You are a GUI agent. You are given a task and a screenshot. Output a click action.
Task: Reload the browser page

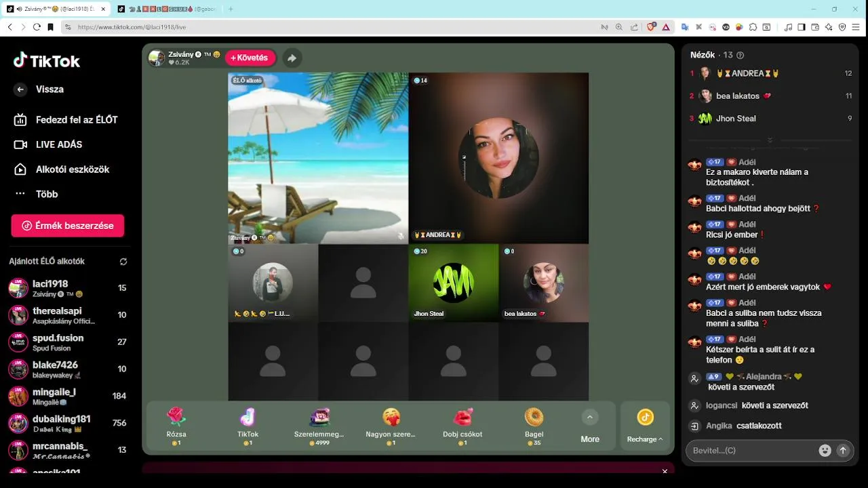tap(37, 27)
